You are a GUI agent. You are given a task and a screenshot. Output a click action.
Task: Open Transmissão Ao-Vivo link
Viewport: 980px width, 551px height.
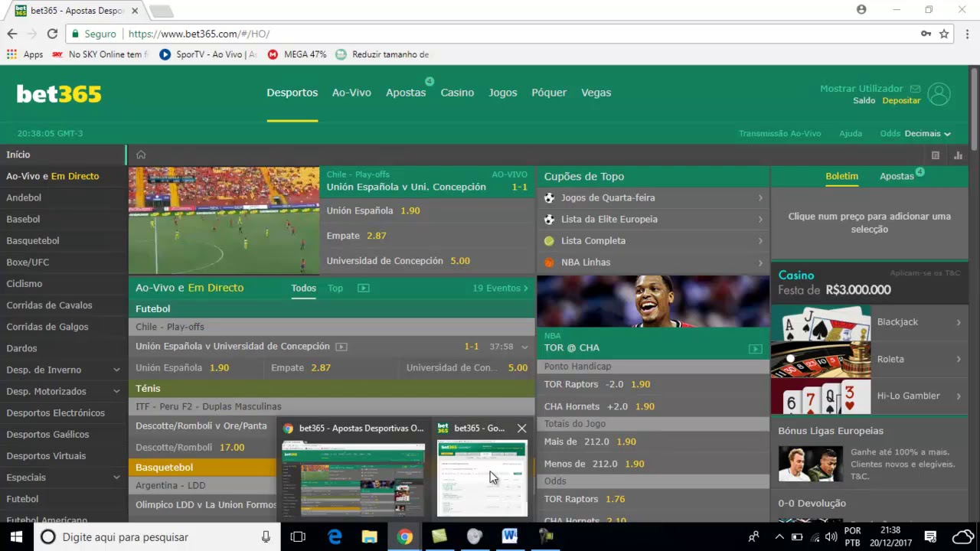pos(779,133)
